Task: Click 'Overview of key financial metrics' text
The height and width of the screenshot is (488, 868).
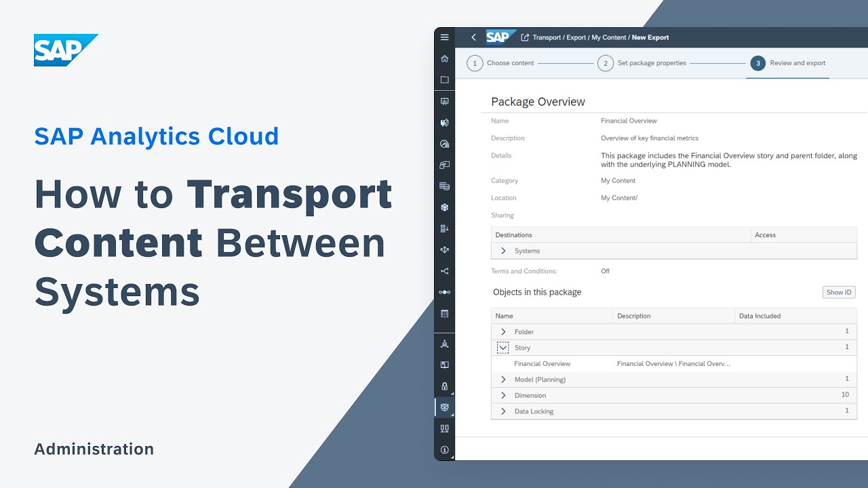Action: (x=650, y=138)
